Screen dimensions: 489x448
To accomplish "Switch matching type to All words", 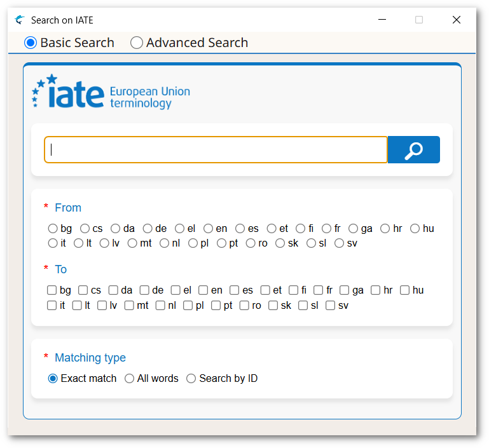I will point(130,378).
